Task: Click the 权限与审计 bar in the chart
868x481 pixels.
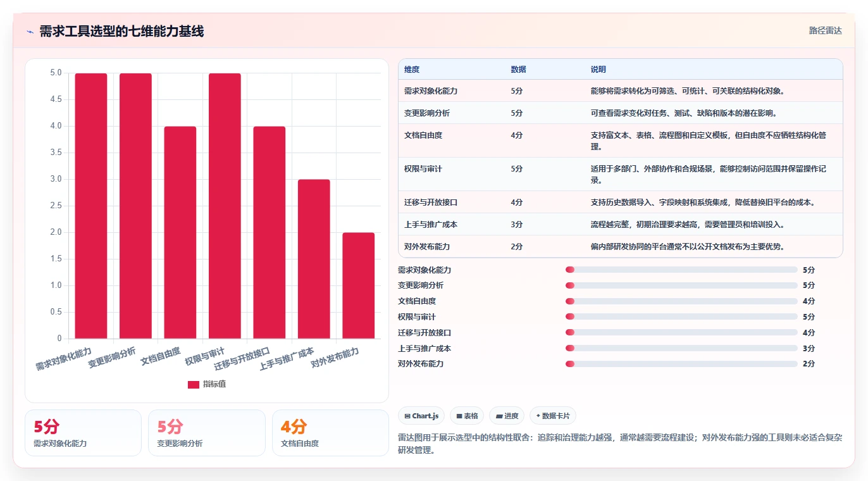Action: click(225, 206)
